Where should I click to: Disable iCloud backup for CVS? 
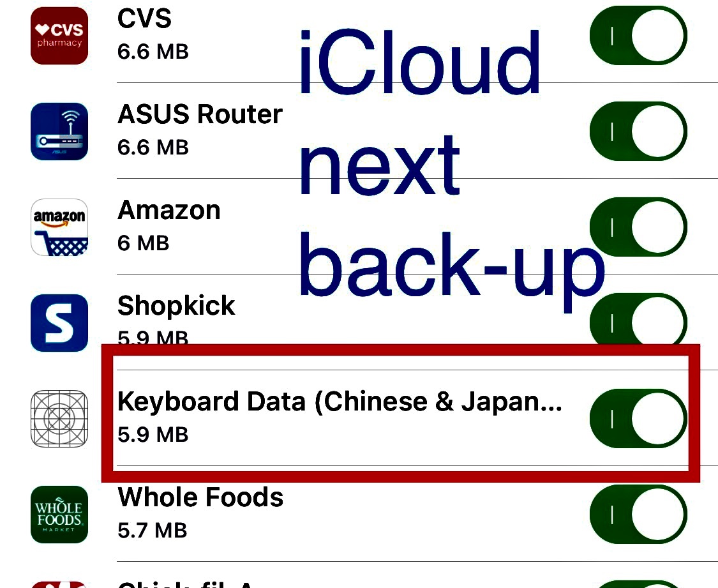pyautogui.click(x=638, y=36)
